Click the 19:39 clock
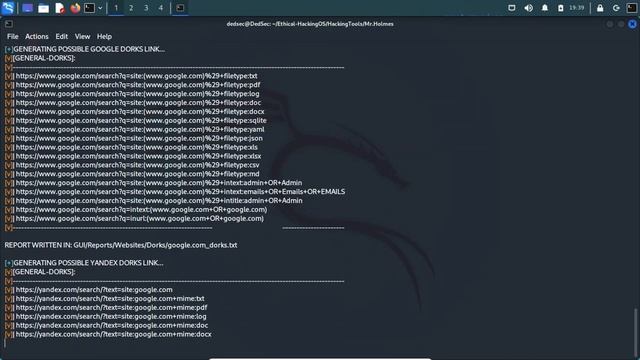The width and height of the screenshot is (640, 360). click(576, 8)
